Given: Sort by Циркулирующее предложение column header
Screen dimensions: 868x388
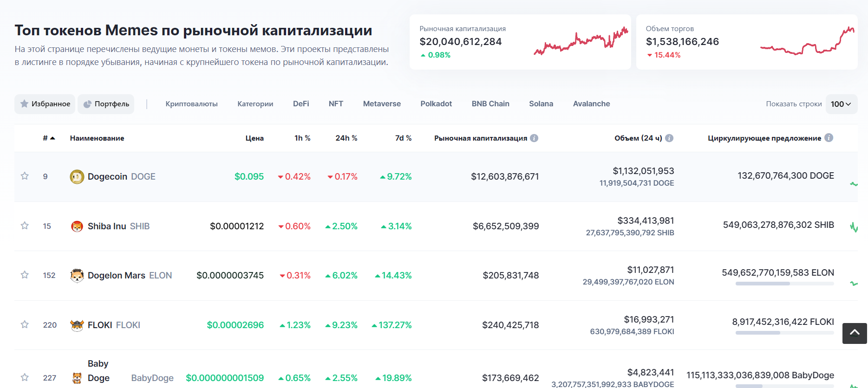Looking at the screenshot, I should click(x=764, y=138).
